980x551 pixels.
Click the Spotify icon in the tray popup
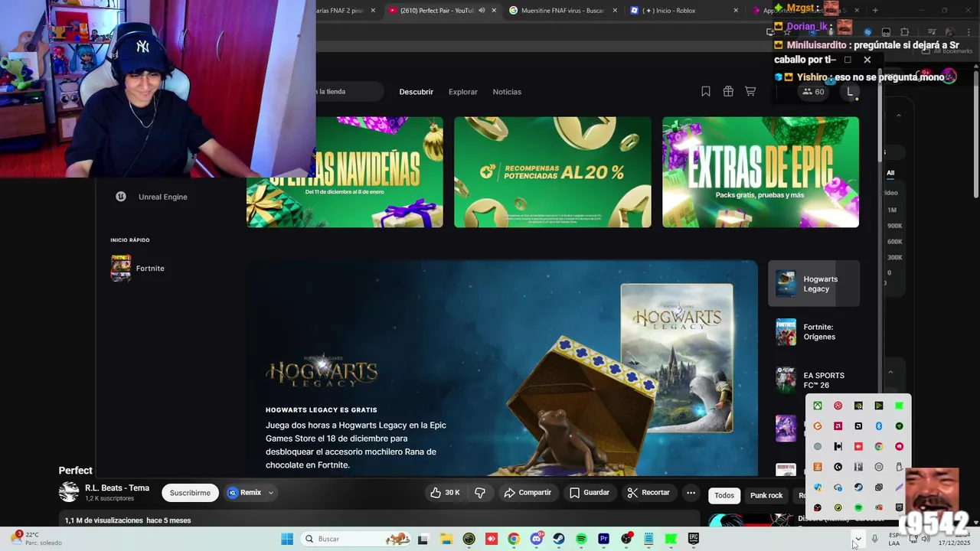tap(858, 507)
